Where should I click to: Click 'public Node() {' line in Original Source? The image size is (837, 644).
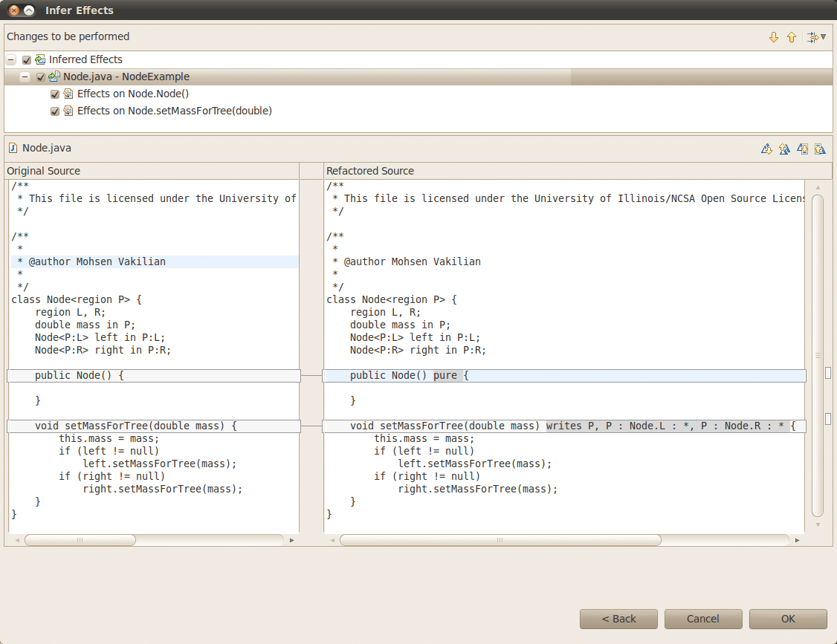coord(80,375)
